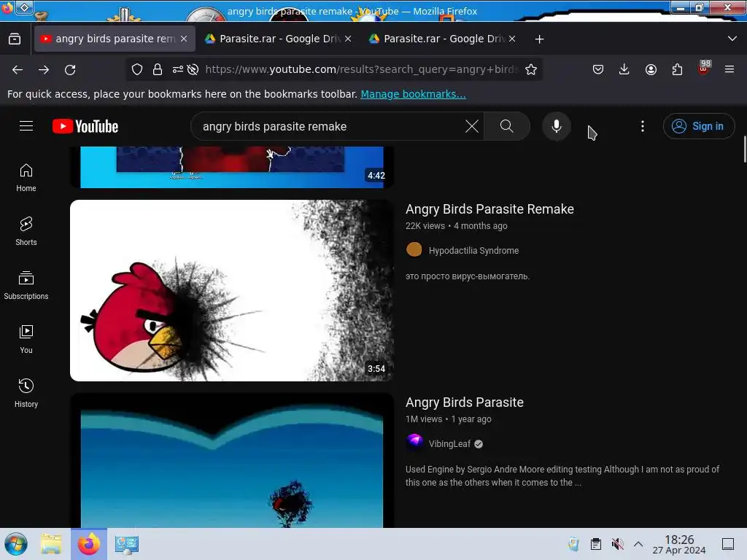Expand the hidden tray icons arrow

[x=638, y=544]
